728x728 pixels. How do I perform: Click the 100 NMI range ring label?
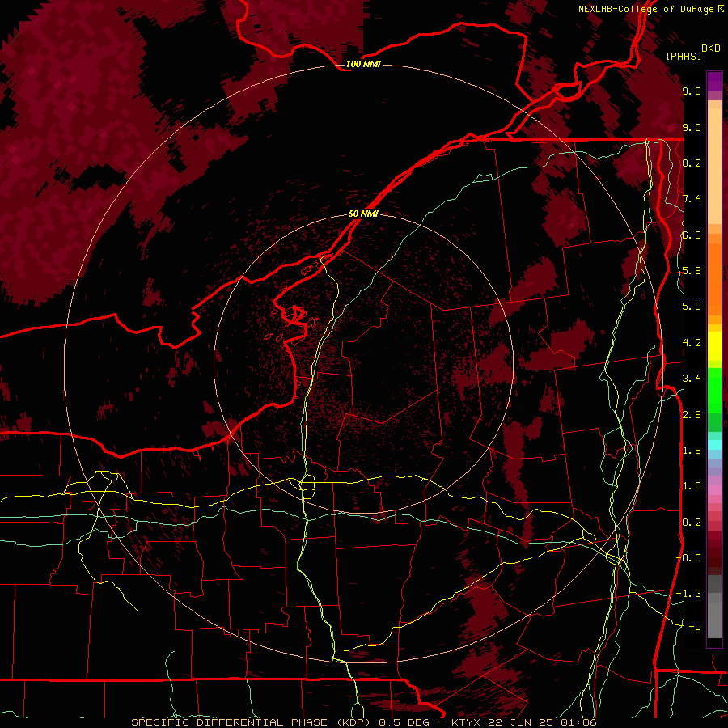click(x=363, y=64)
